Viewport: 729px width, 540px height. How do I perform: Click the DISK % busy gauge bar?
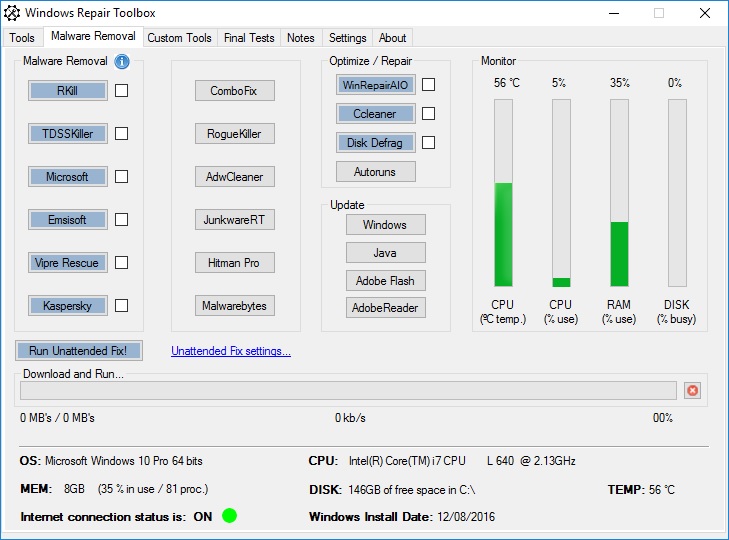coord(677,193)
